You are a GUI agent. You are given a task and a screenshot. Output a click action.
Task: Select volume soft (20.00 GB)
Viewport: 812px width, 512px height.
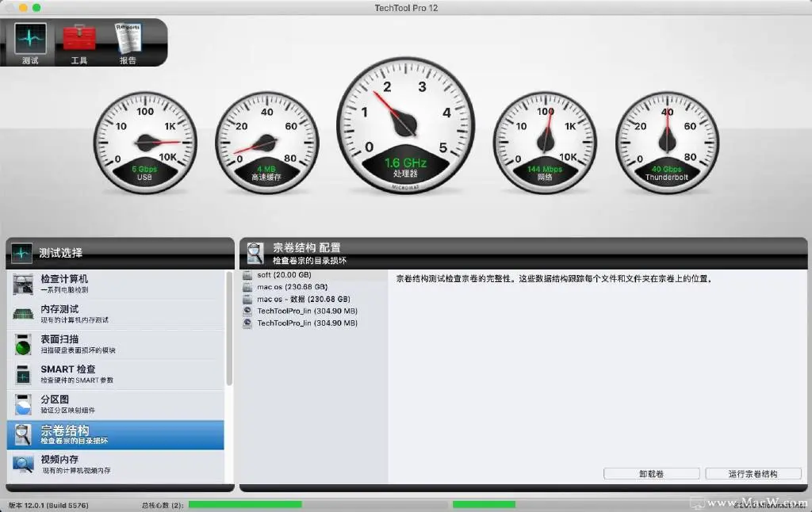pyautogui.click(x=314, y=275)
